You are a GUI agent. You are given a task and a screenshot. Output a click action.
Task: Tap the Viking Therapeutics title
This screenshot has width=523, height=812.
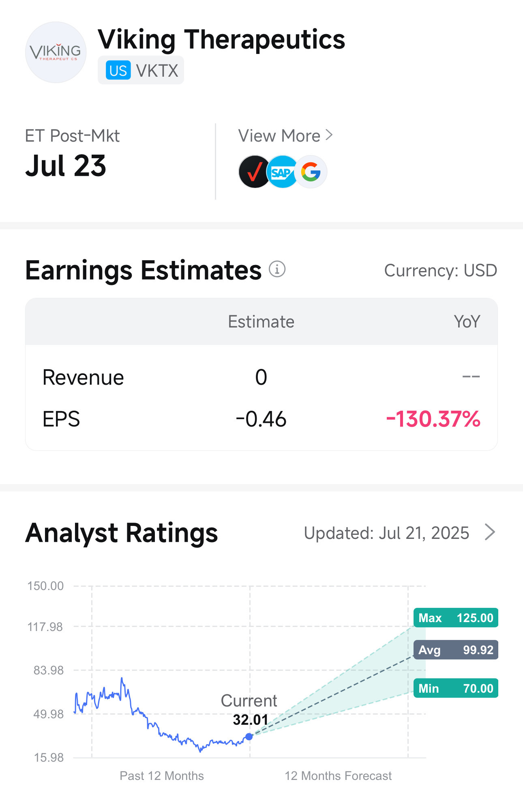pos(221,39)
